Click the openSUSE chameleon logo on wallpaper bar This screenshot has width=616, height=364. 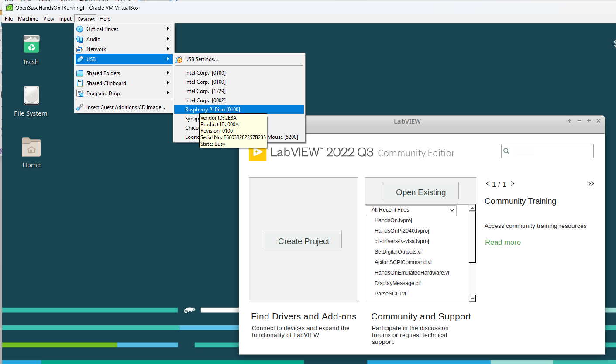tap(189, 310)
